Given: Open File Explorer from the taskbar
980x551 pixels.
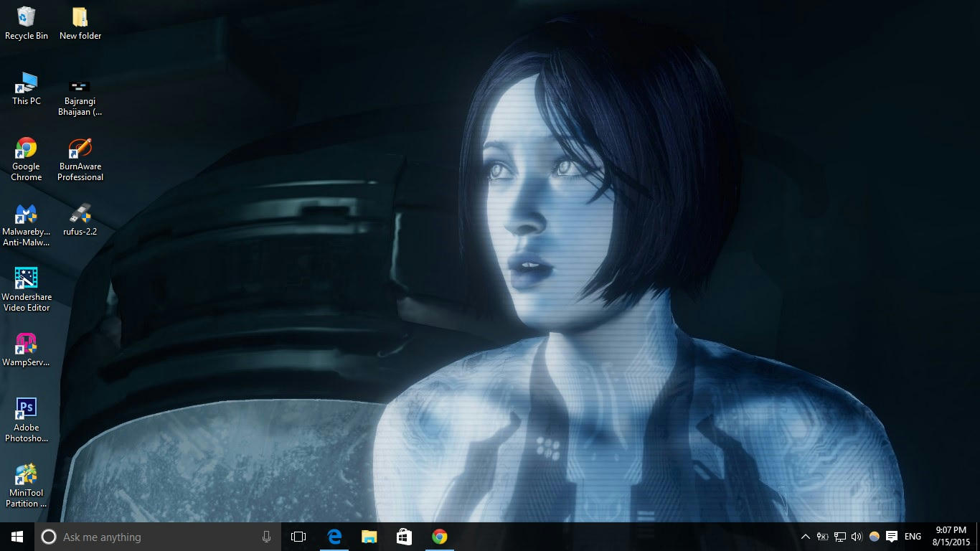Looking at the screenshot, I should click(x=369, y=537).
